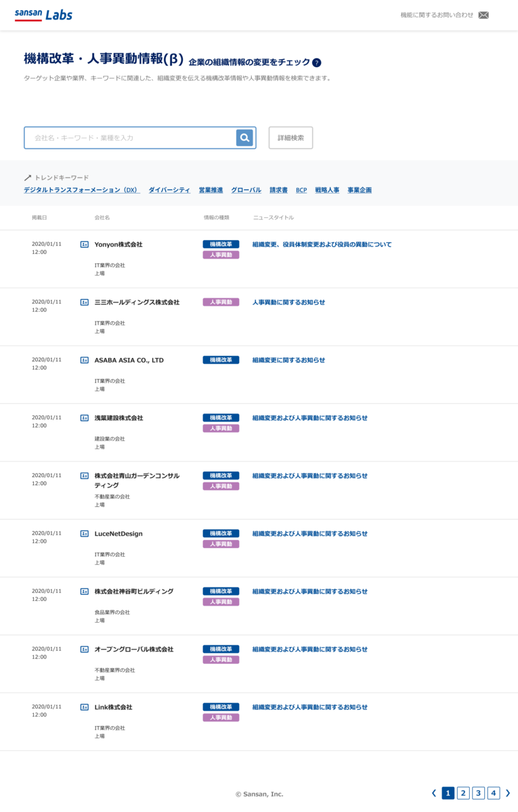Select the BCP trend keyword
The height and width of the screenshot is (812, 518).
pos(301,190)
